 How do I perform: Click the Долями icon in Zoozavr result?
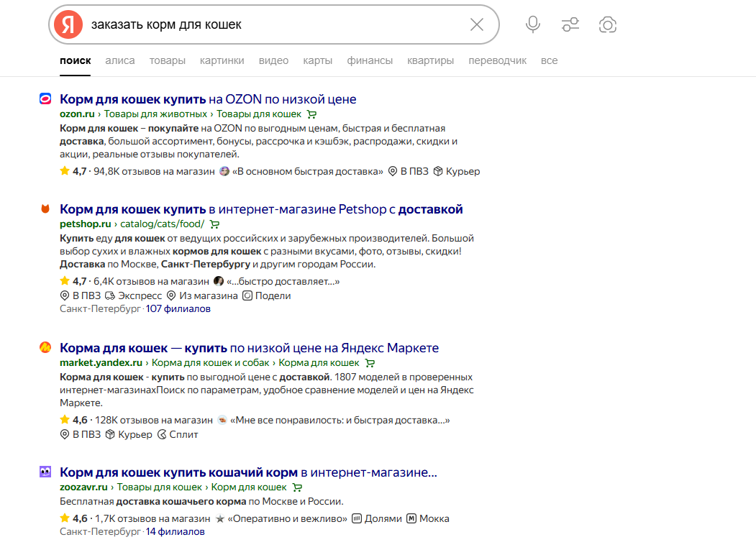357,518
